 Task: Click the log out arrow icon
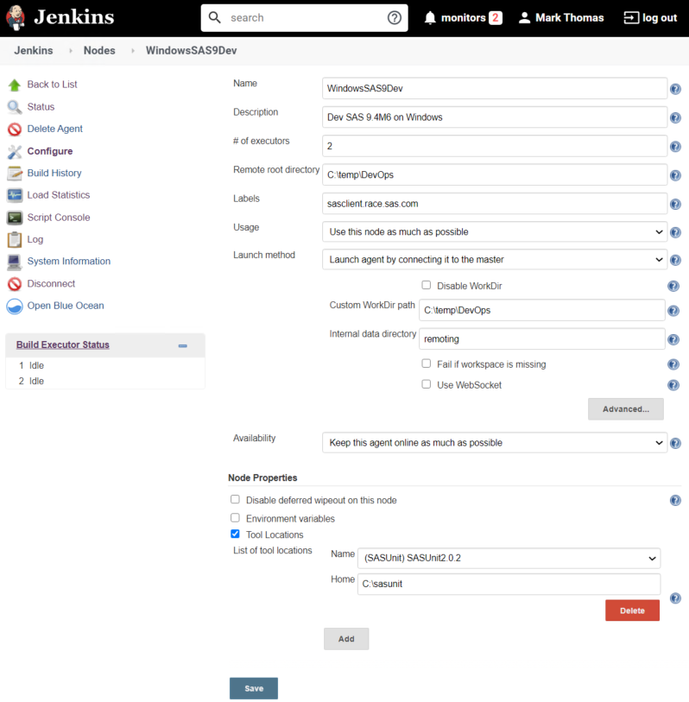pyautogui.click(x=631, y=18)
